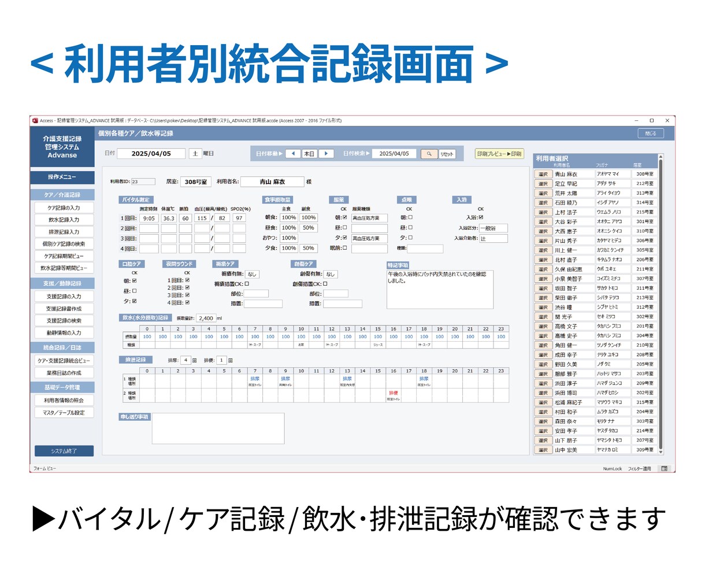
Task: Click the user list scrollbar up arrow
Action: coord(661,157)
